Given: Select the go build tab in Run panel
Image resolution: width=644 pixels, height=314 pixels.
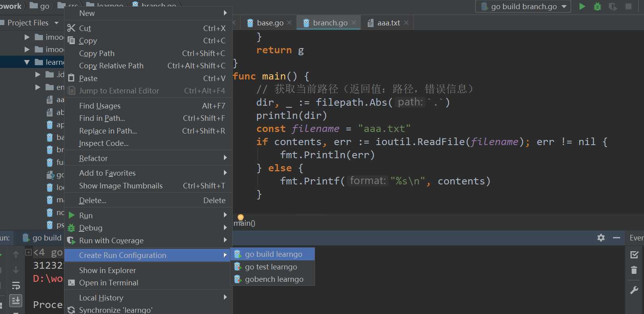Looking at the screenshot, I should 42,238.
